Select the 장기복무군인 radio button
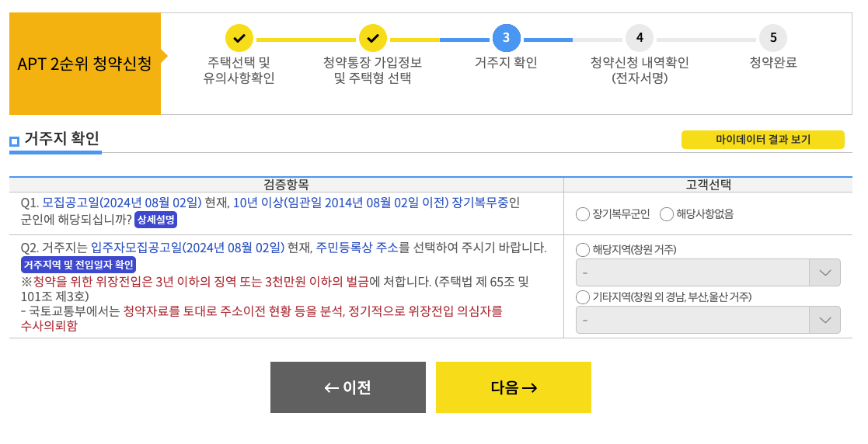The height and width of the screenshot is (444, 868). point(582,214)
